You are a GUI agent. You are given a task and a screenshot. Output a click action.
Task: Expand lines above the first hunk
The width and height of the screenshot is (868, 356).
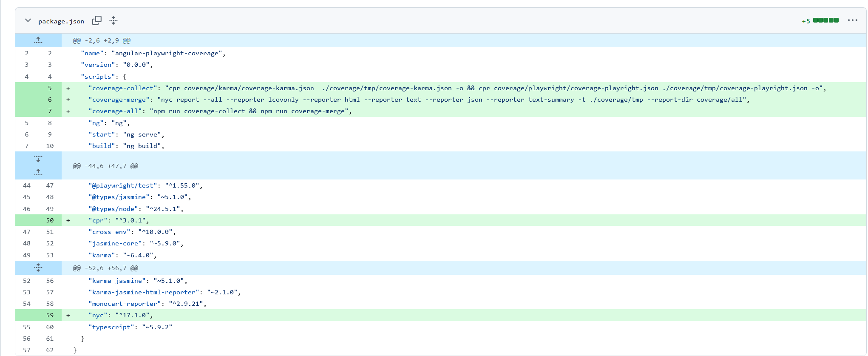38,40
